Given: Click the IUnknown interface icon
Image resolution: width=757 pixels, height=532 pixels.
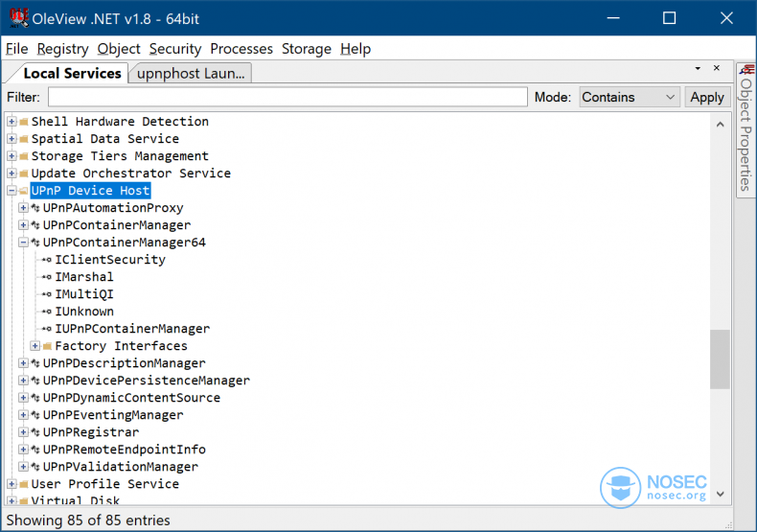Looking at the screenshot, I should (x=47, y=312).
